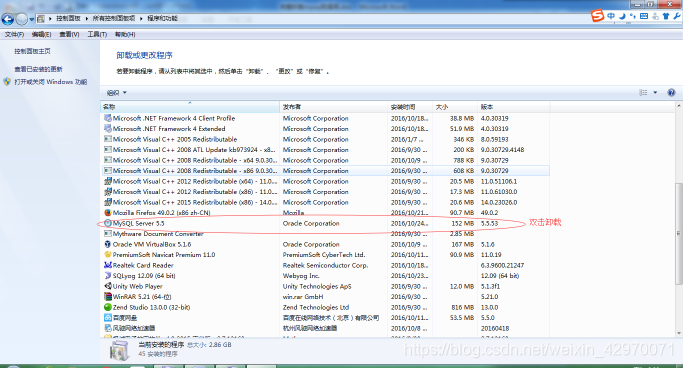Click the Sogou punctuation mode icon
The height and width of the screenshot is (368, 683).
pos(633,16)
